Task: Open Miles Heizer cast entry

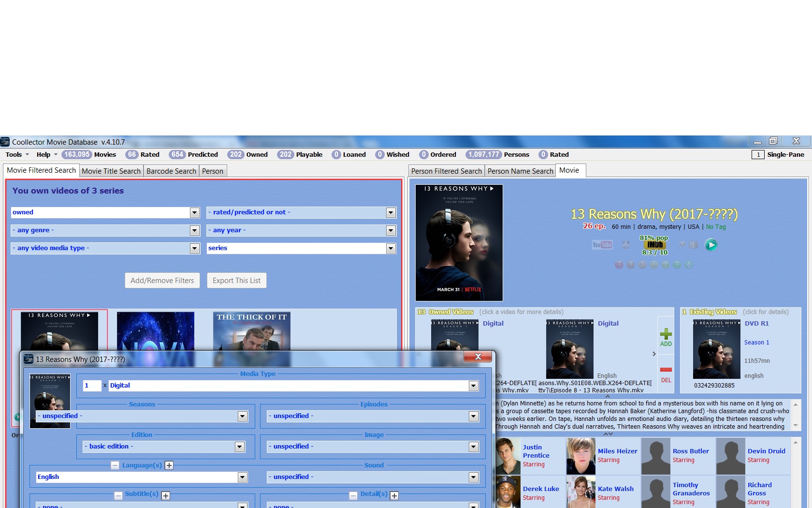Action: click(604, 456)
